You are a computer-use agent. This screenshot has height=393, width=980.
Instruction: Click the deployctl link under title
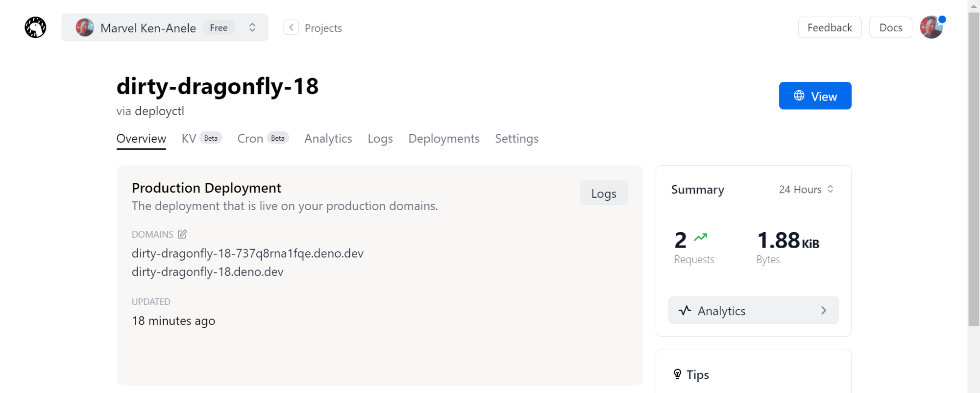click(x=159, y=111)
